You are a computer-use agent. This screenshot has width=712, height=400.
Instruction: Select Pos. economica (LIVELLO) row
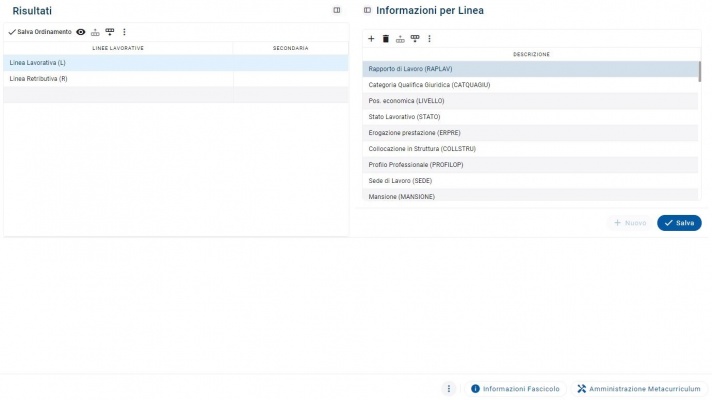530,101
